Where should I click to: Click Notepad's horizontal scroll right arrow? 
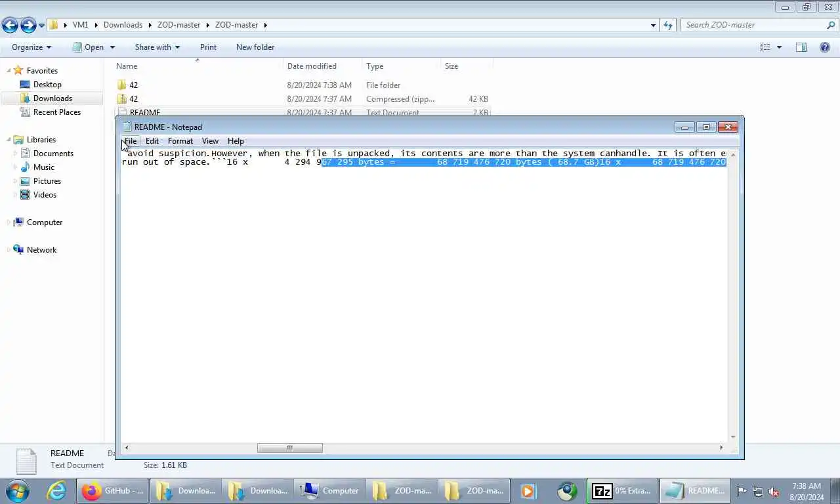point(721,448)
